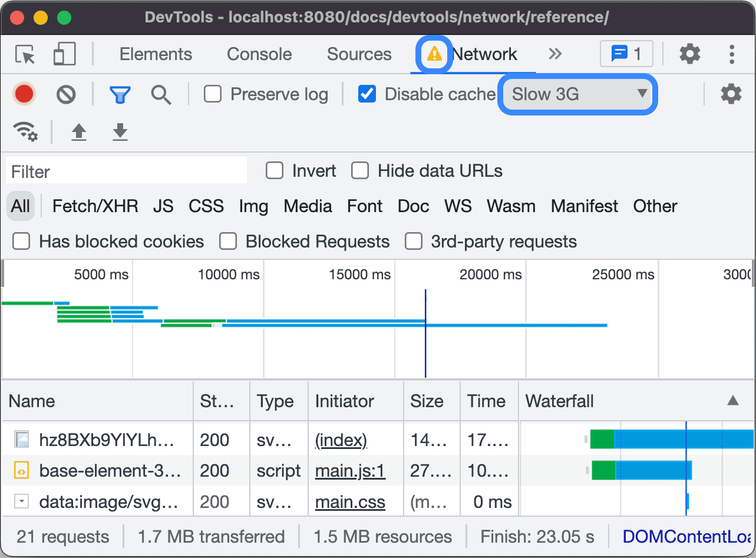
Task: Filter by Other requests
Action: click(655, 206)
